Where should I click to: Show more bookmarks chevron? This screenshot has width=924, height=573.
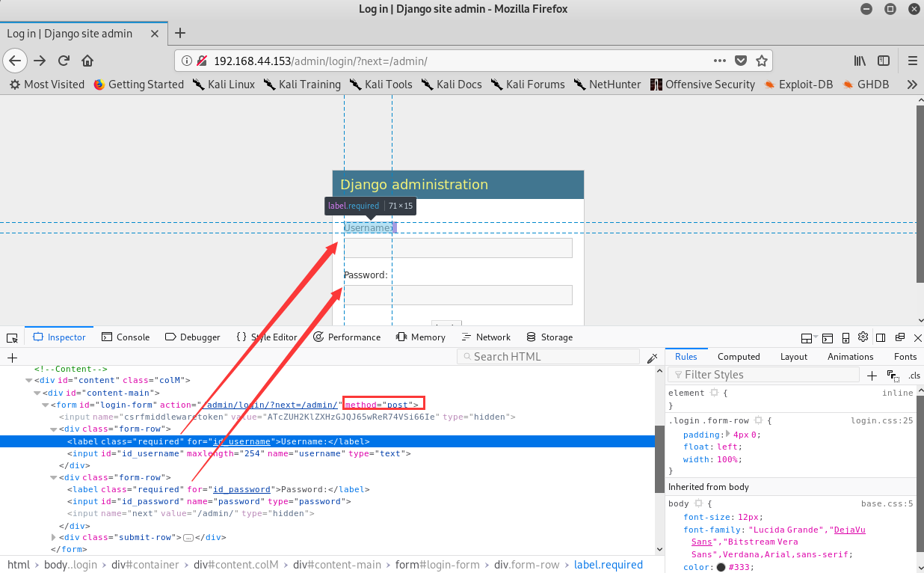[912, 85]
